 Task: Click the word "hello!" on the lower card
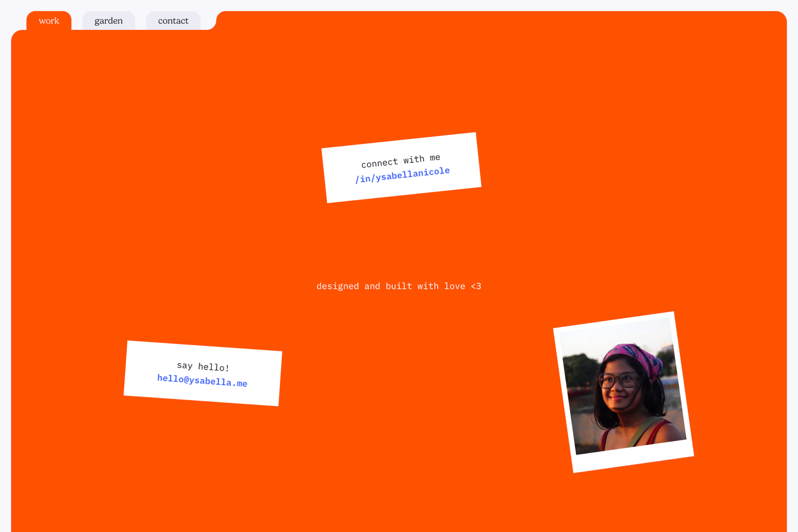click(x=213, y=367)
